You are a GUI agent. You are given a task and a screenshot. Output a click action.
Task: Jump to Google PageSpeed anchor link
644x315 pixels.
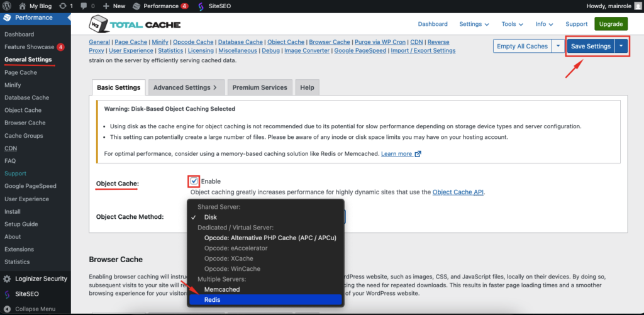360,50
